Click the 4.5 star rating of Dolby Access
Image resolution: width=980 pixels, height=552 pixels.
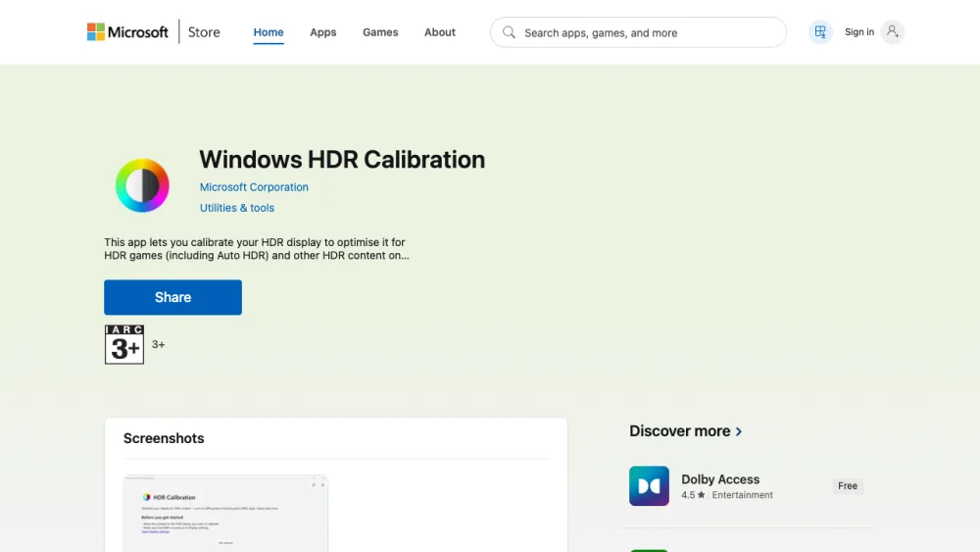click(x=693, y=495)
